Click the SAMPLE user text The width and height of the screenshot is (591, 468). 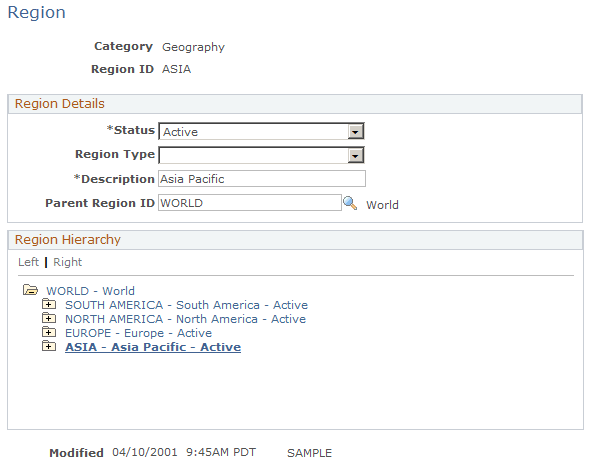[x=309, y=453]
